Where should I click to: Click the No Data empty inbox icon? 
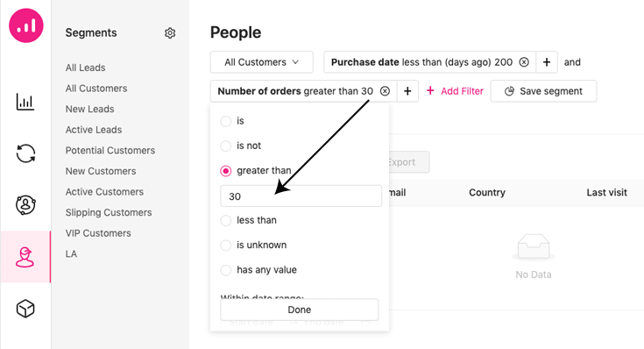click(534, 247)
